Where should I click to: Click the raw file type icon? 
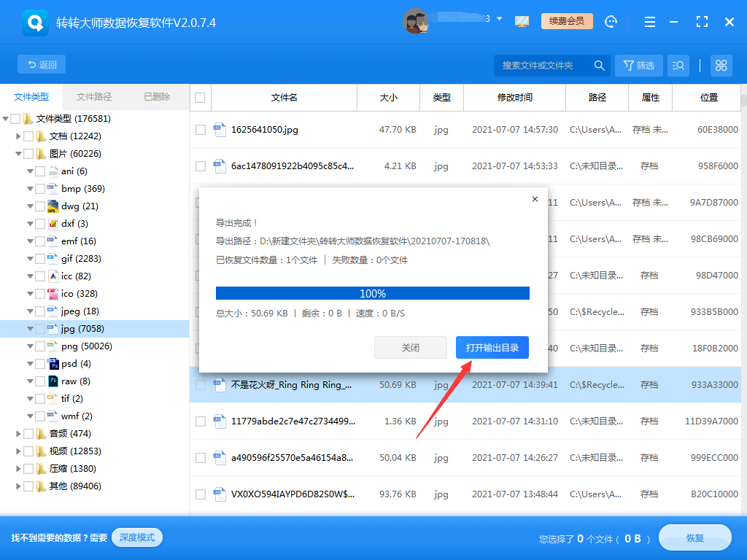(53, 381)
